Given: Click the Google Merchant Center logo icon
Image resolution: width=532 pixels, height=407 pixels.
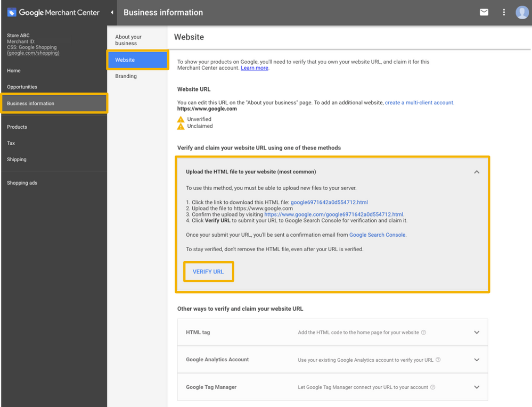Looking at the screenshot, I should point(12,13).
